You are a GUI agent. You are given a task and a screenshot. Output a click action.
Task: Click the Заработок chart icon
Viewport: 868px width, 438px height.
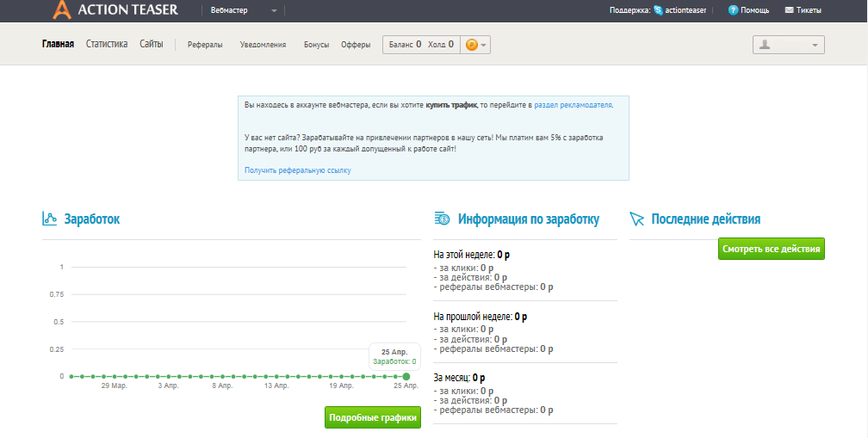click(50, 219)
